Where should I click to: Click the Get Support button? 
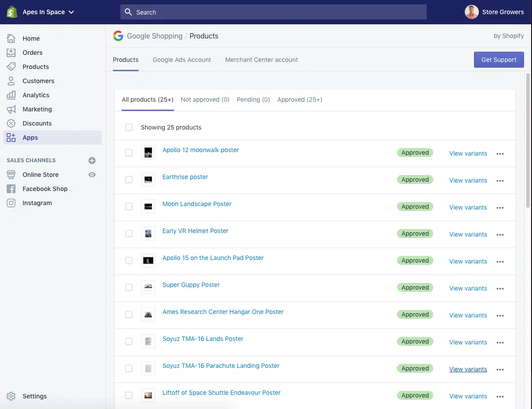[499, 60]
